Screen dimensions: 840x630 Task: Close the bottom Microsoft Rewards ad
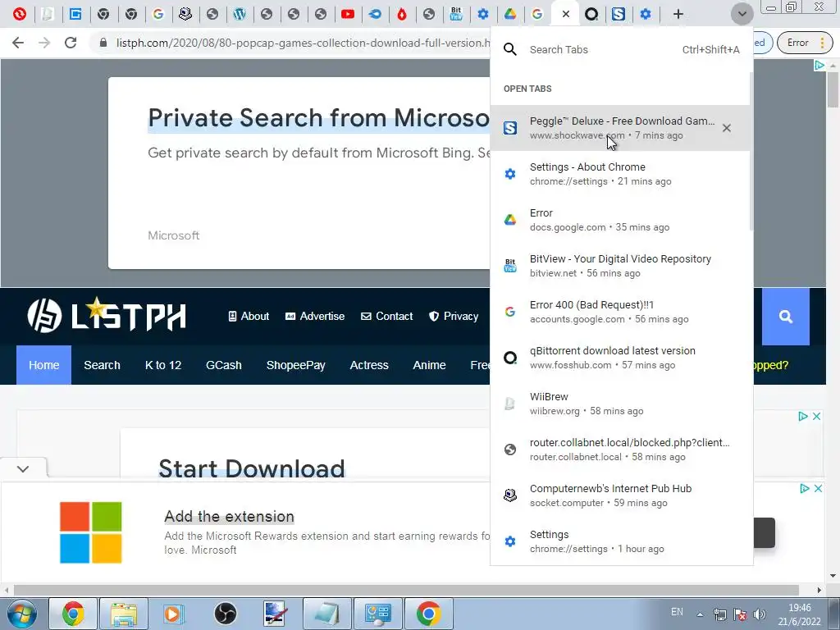tap(818, 488)
